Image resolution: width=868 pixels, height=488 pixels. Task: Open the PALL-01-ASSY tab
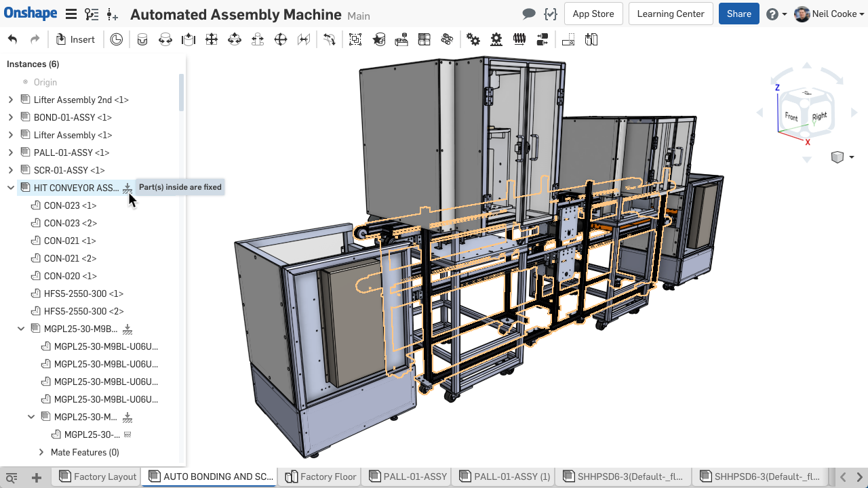tap(408, 477)
